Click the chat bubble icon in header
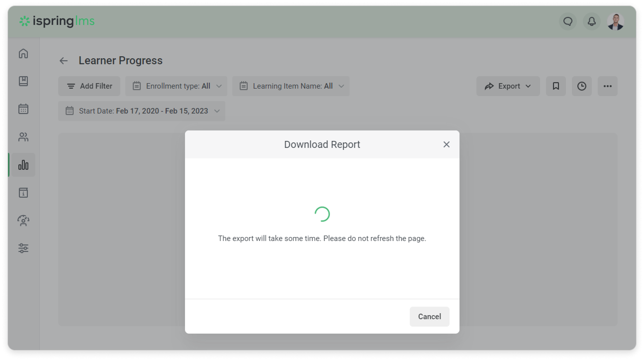The width and height of the screenshot is (644, 360). coord(568,21)
